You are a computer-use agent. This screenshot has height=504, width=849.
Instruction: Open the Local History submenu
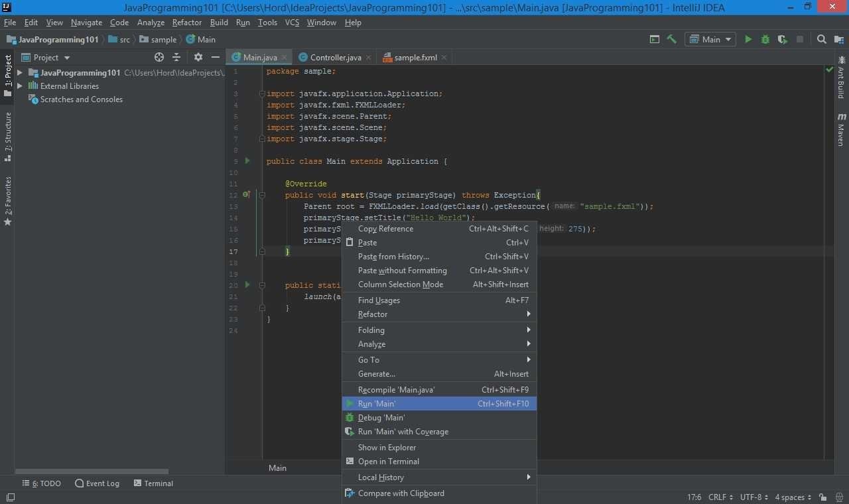(x=439, y=477)
